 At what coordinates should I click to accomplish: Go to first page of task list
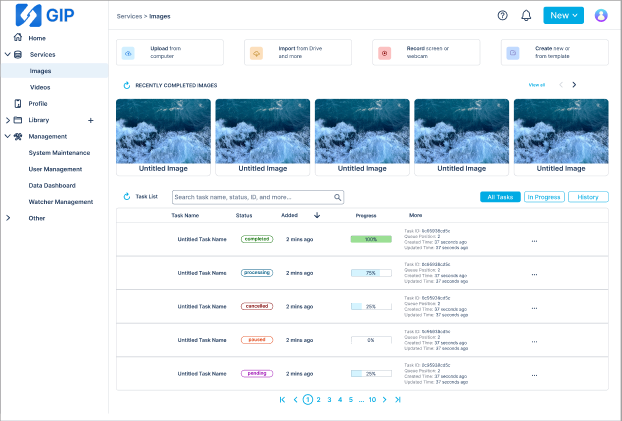[x=282, y=400]
